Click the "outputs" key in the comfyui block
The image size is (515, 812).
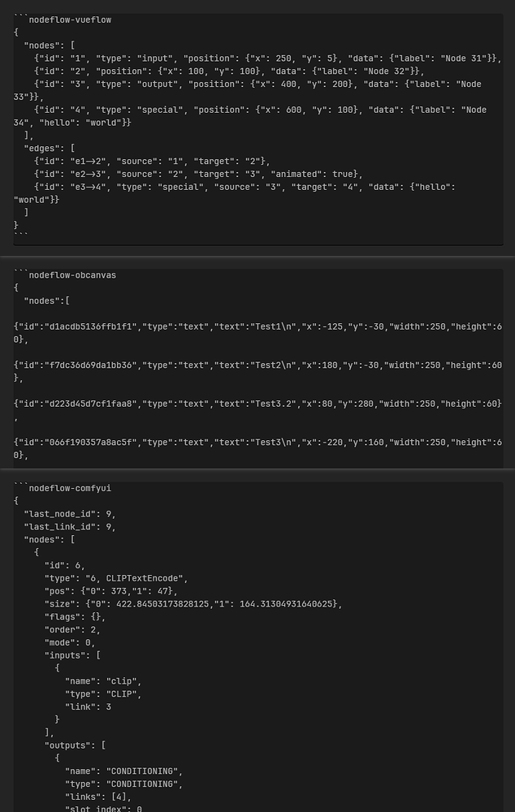pyautogui.click(x=72, y=745)
